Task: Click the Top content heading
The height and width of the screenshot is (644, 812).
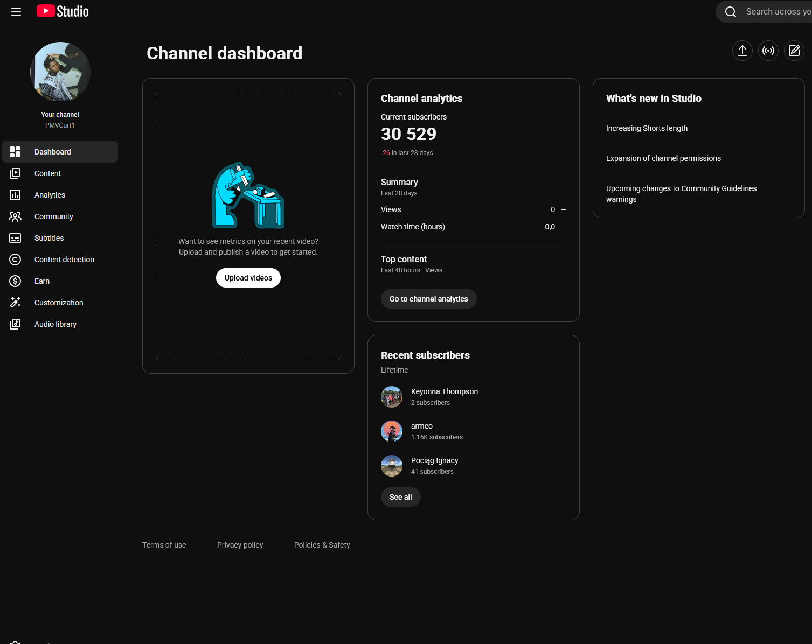Action: coord(404,259)
